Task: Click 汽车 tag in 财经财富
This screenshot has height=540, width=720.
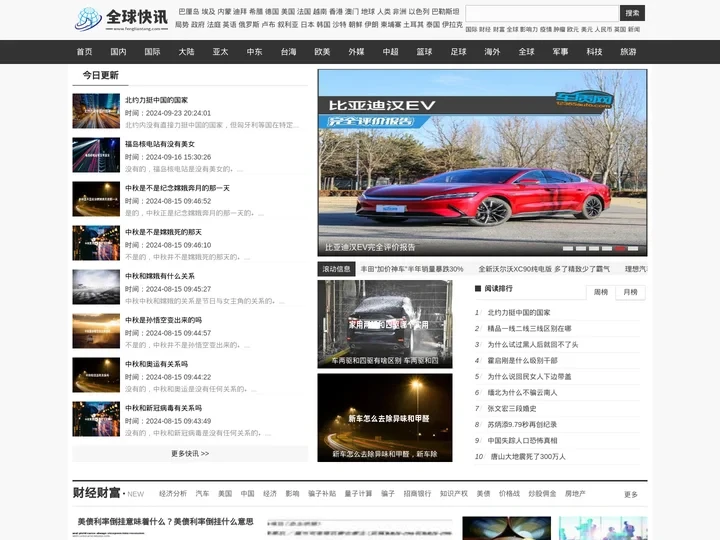Action: coord(202,494)
